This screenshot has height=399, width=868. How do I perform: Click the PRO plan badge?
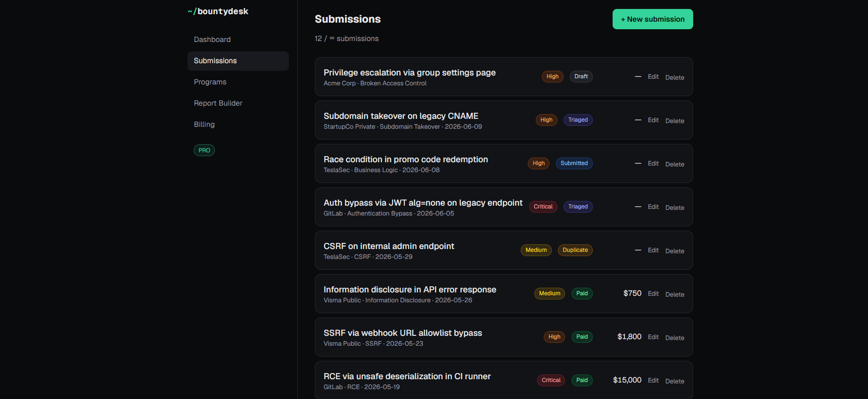(204, 150)
